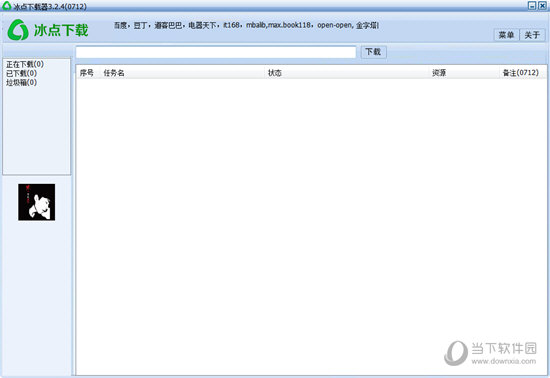This screenshot has height=378, width=550.
Task: Minimize the 冰点下载器 window
Action: [x=532, y=5]
